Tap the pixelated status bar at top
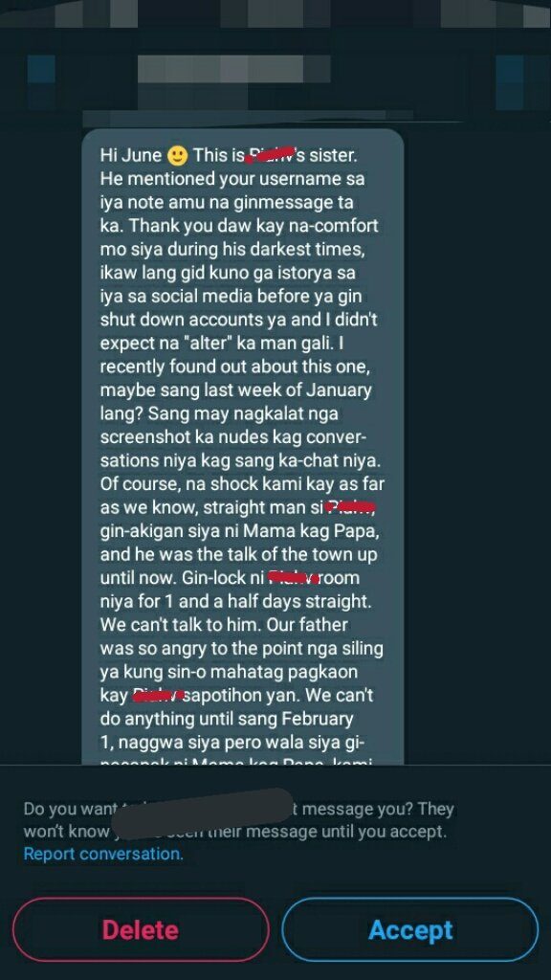Viewport: 551px width, 980px height. pyautogui.click(x=275, y=13)
